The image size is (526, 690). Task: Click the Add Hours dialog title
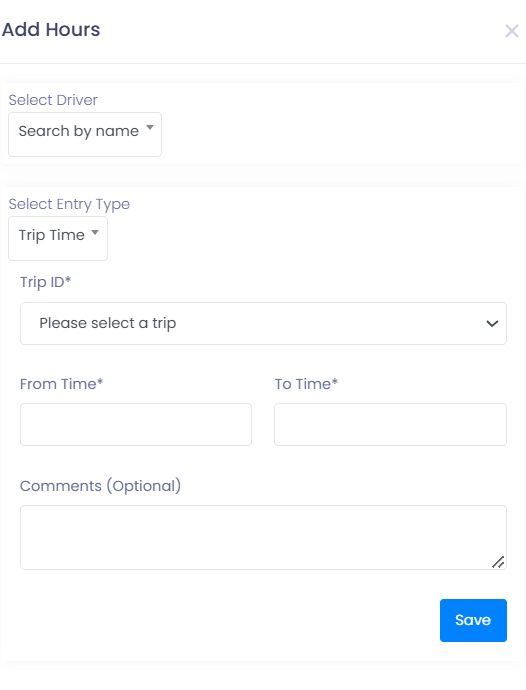click(x=51, y=30)
